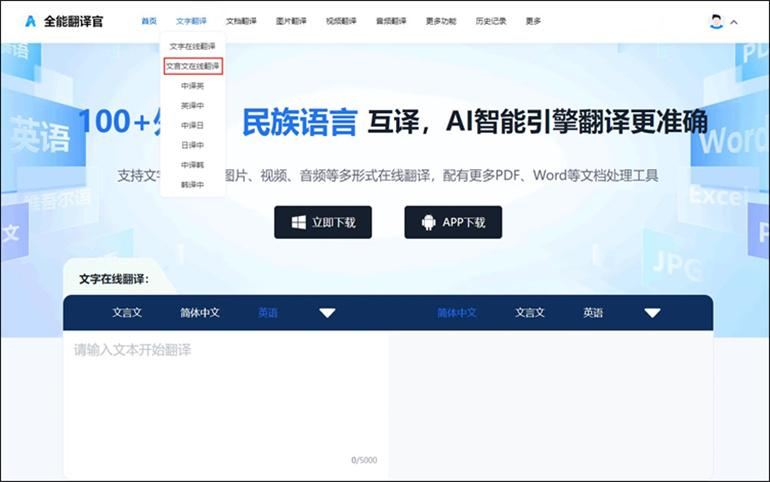This screenshot has height=482, width=770.
Task: Set target language to 英语
Action: click(593, 313)
